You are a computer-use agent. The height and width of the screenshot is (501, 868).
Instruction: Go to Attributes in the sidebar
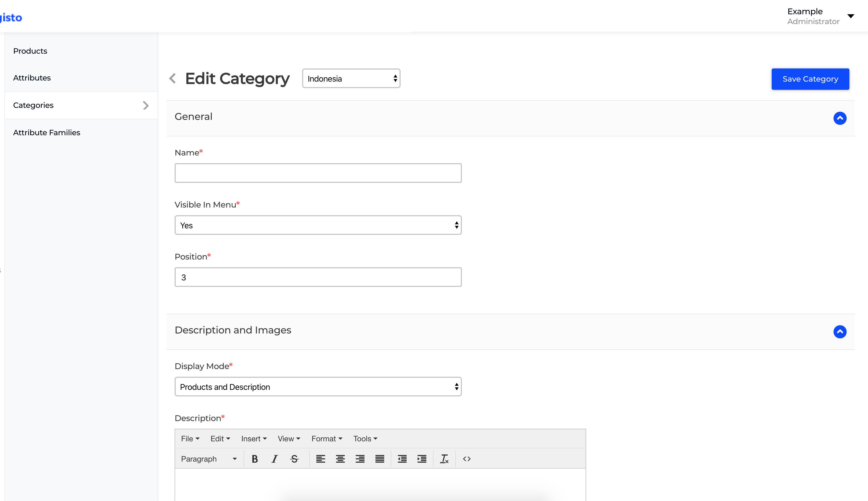pos(32,78)
